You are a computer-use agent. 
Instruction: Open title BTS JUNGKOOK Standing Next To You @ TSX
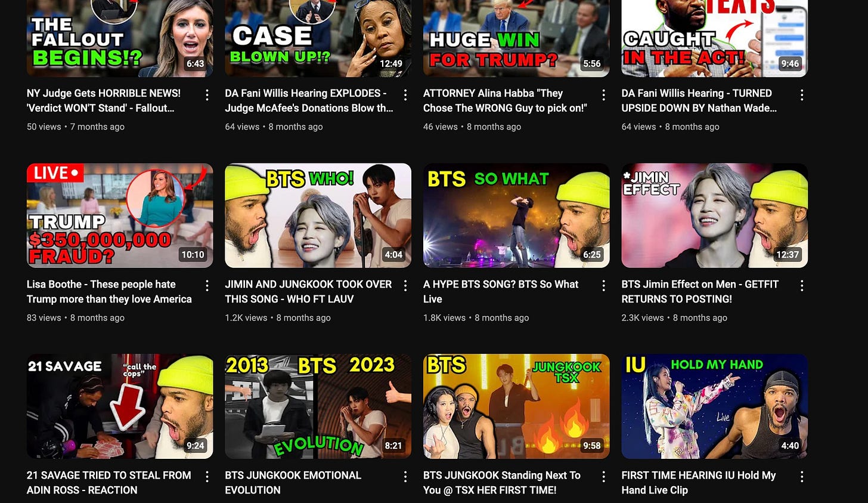(502, 483)
